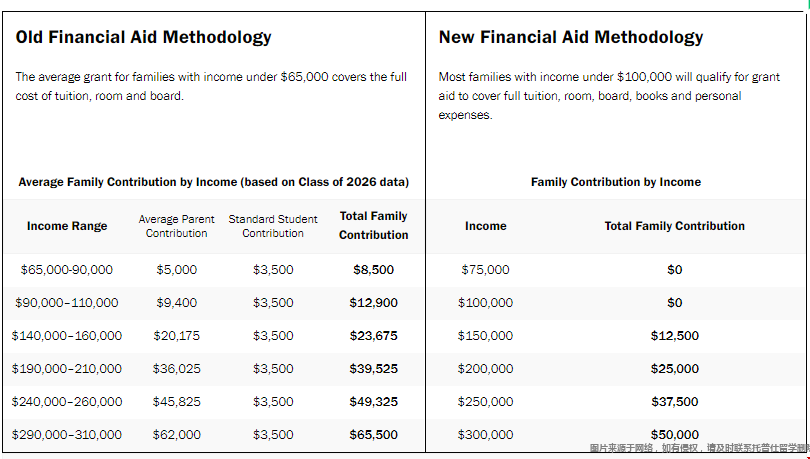
Task: Click the Family Contribution by Income table title
Action: (x=616, y=182)
